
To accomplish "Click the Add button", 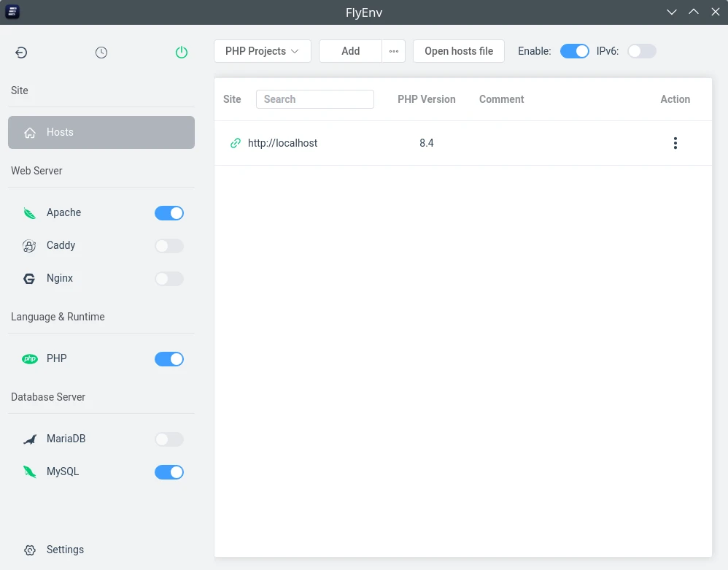I will 349,51.
